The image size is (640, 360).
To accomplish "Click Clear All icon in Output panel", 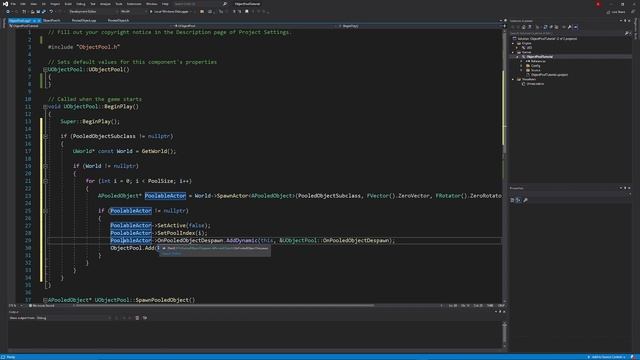I will tap(137, 318).
